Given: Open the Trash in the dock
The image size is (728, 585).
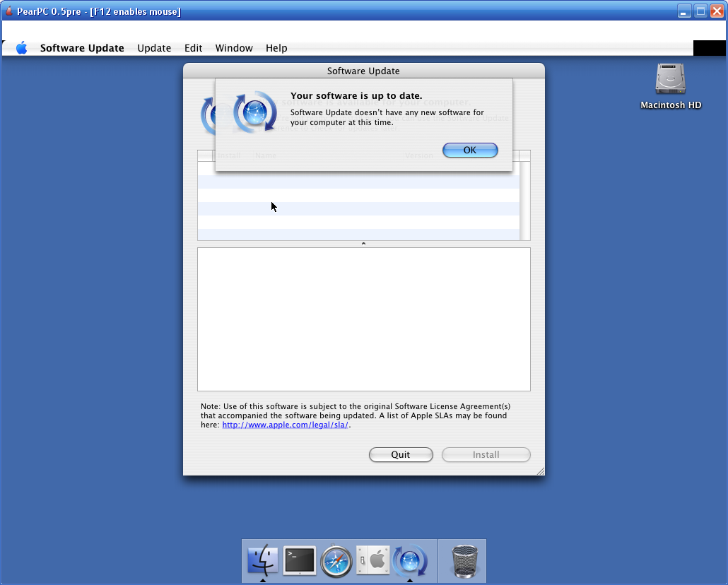Looking at the screenshot, I should [464, 561].
